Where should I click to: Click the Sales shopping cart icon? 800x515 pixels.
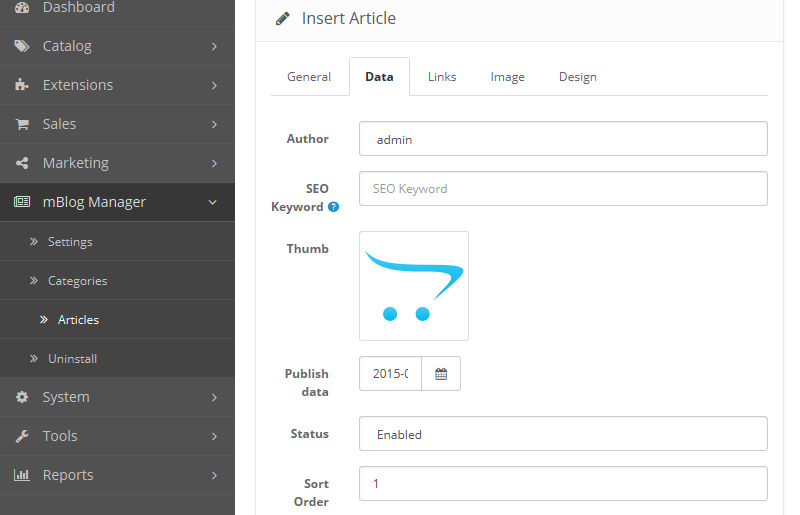coord(22,124)
